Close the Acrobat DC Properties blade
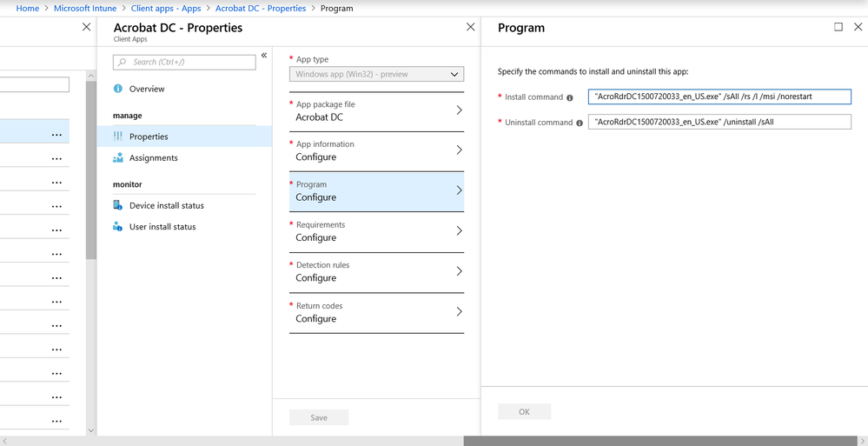The height and width of the screenshot is (446, 868). 471,27
